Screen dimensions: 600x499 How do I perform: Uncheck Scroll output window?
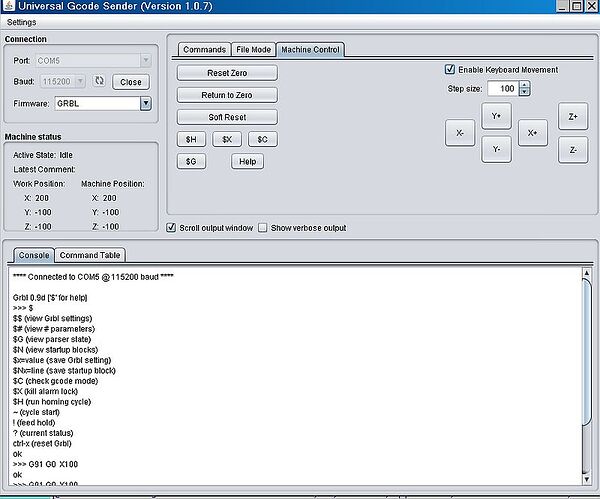[x=171, y=228]
